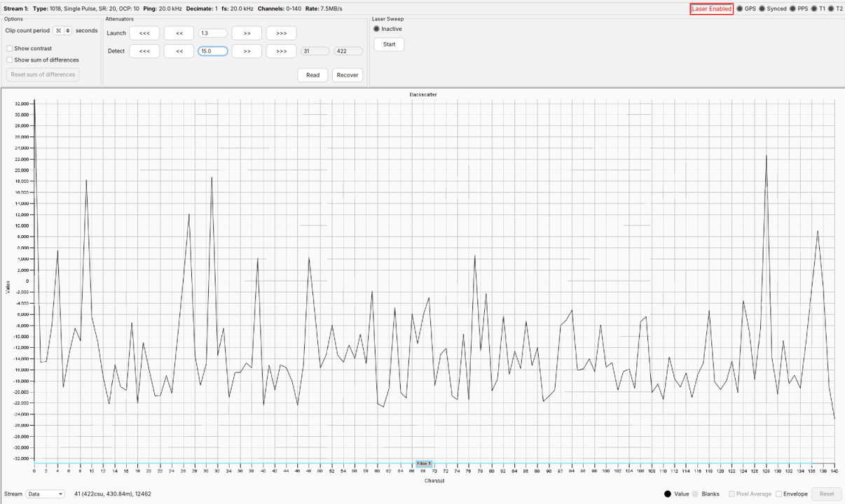Click the Launch attenuator double-right arrow

(247, 33)
